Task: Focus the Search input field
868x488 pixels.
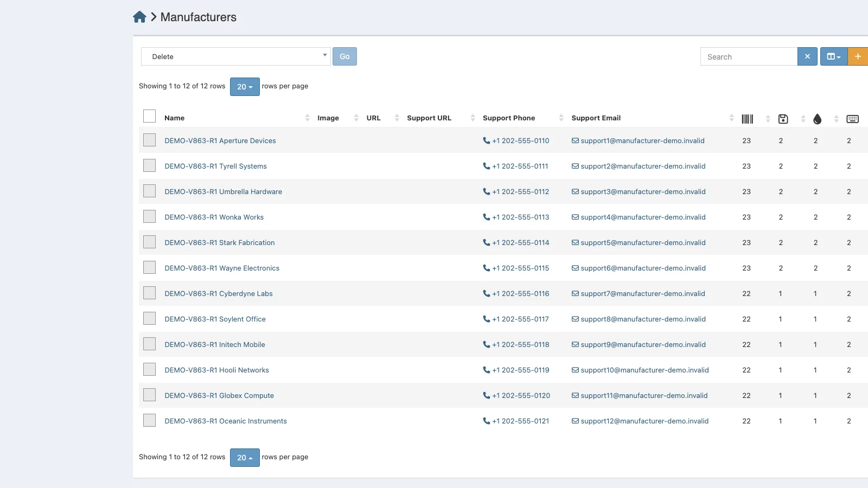Action: click(x=749, y=56)
